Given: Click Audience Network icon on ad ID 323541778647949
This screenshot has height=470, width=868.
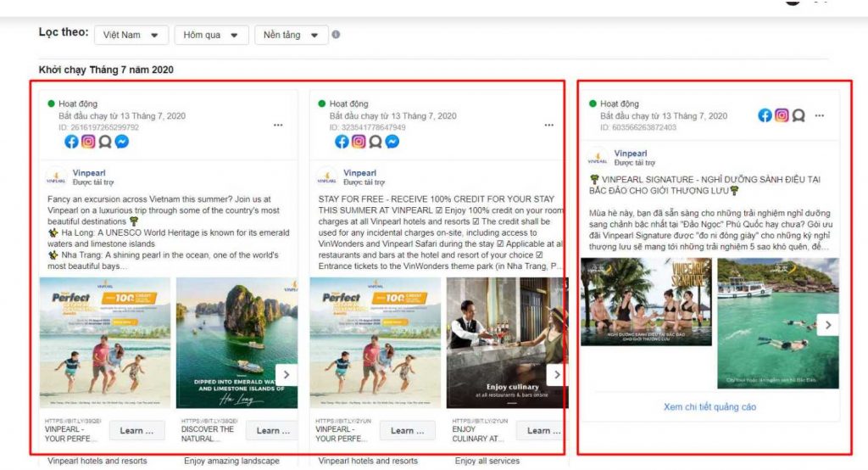Looking at the screenshot, I should [x=376, y=142].
